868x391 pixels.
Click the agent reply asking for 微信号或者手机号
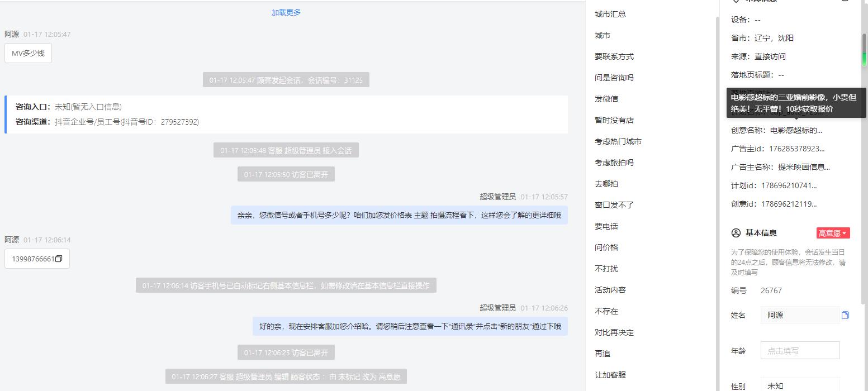pos(399,215)
